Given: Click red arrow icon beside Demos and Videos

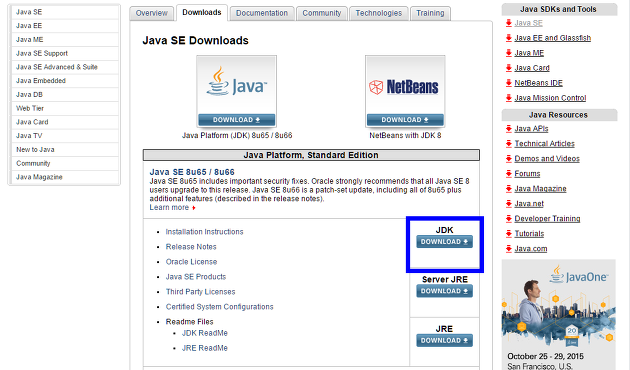Looking at the screenshot, I should 509,159.
